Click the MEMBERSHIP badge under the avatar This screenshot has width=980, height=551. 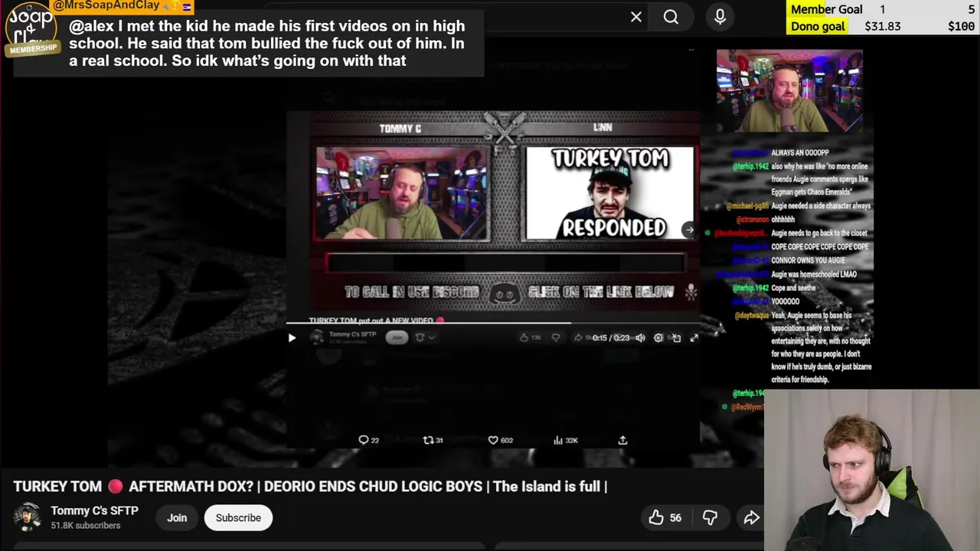(x=33, y=49)
